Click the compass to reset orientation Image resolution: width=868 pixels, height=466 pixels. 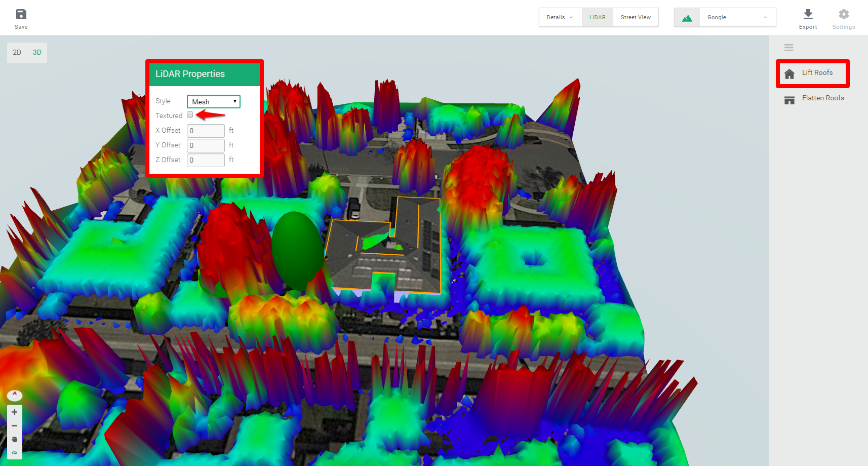tap(15, 395)
